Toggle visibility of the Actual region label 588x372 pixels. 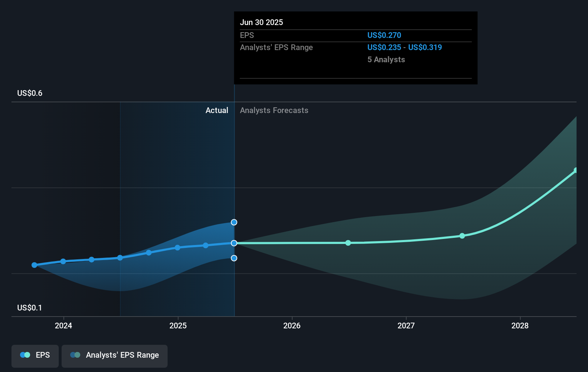(x=217, y=110)
